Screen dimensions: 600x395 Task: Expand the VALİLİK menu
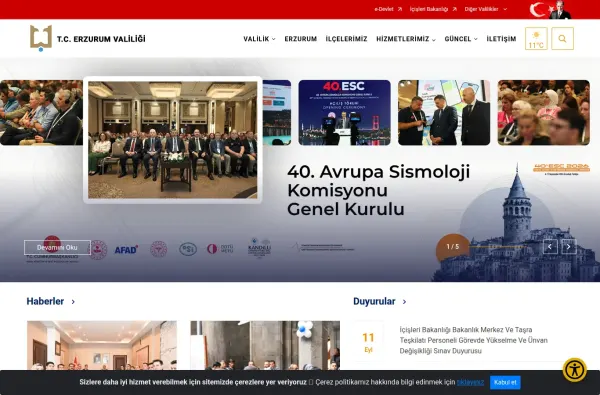259,39
